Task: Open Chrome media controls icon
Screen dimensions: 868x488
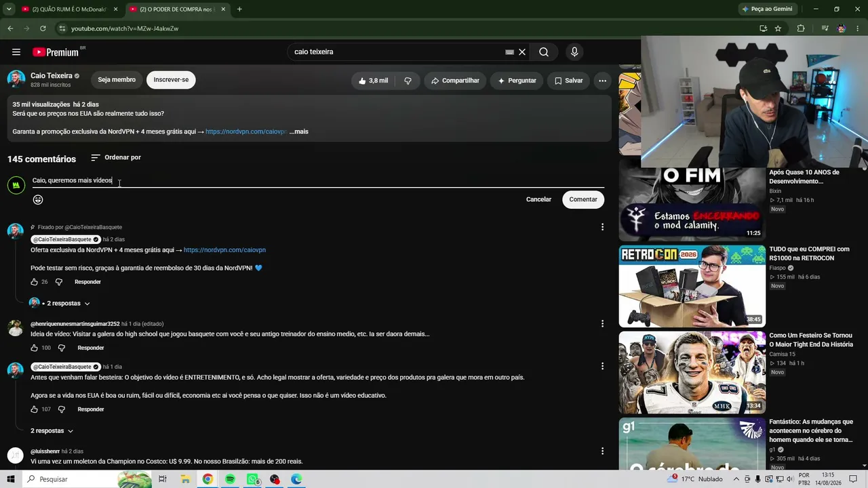Action: coord(825,28)
